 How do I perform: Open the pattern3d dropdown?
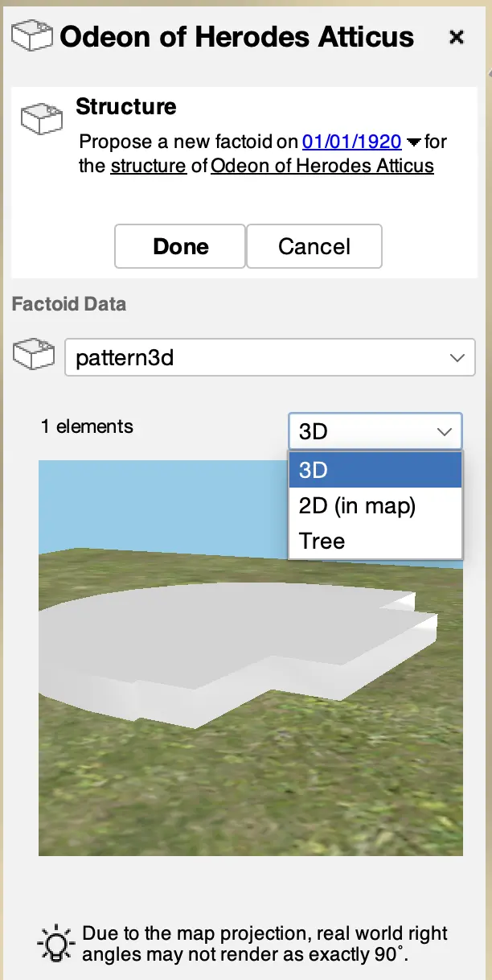pyautogui.click(x=269, y=357)
